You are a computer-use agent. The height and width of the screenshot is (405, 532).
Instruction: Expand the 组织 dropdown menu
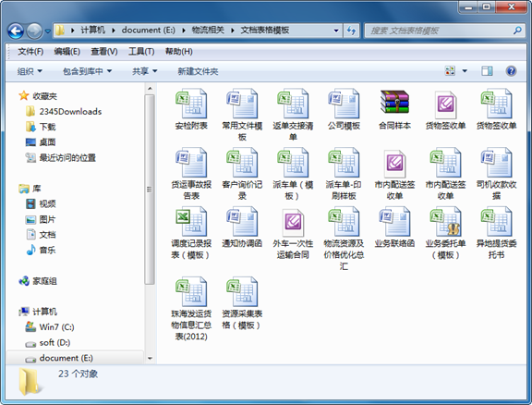(30, 71)
